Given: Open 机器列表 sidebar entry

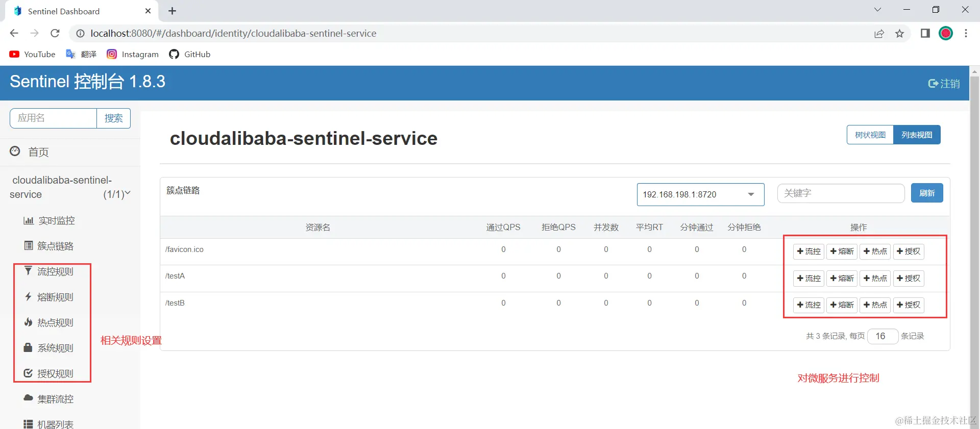Looking at the screenshot, I should click(x=49, y=424).
